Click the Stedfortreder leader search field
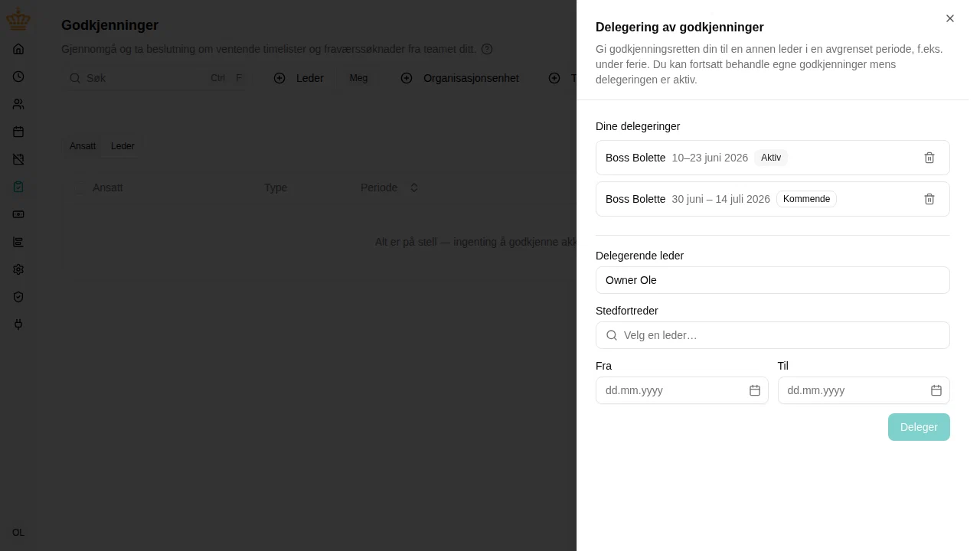This screenshot has width=980, height=551. pyautogui.click(x=773, y=335)
